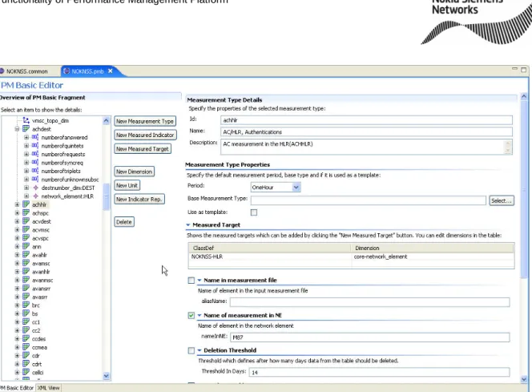Image resolution: width=532 pixels, height=392 pixels.
Task: Tick the Use as template checkbox
Action: [x=254, y=212]
